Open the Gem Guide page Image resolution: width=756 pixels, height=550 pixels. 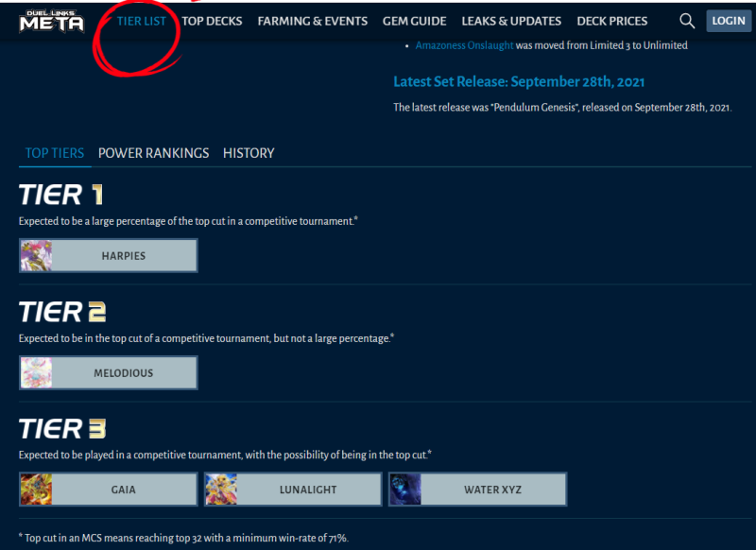pos(414,21)
